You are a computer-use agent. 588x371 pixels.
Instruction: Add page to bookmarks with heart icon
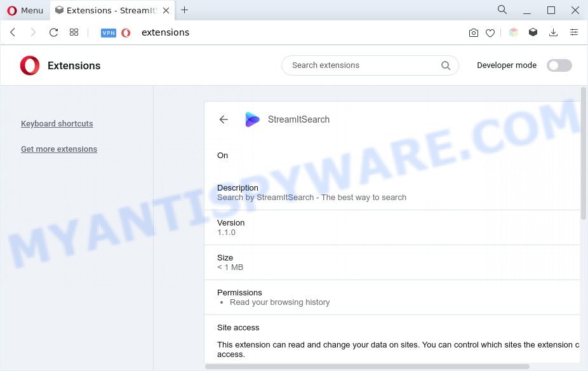[490, 33]
